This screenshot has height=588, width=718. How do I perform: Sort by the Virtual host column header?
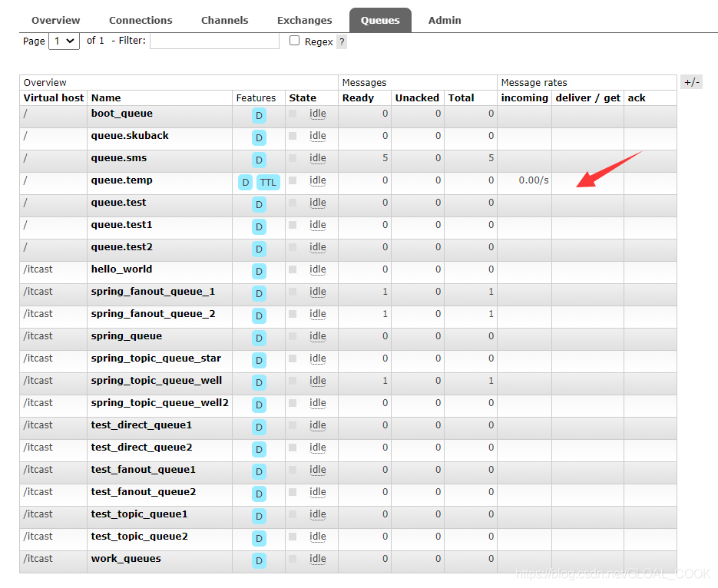54,98
